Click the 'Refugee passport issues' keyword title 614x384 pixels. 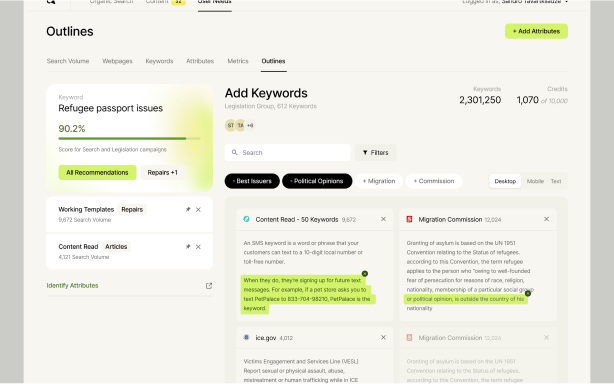[x=110, y=108]
